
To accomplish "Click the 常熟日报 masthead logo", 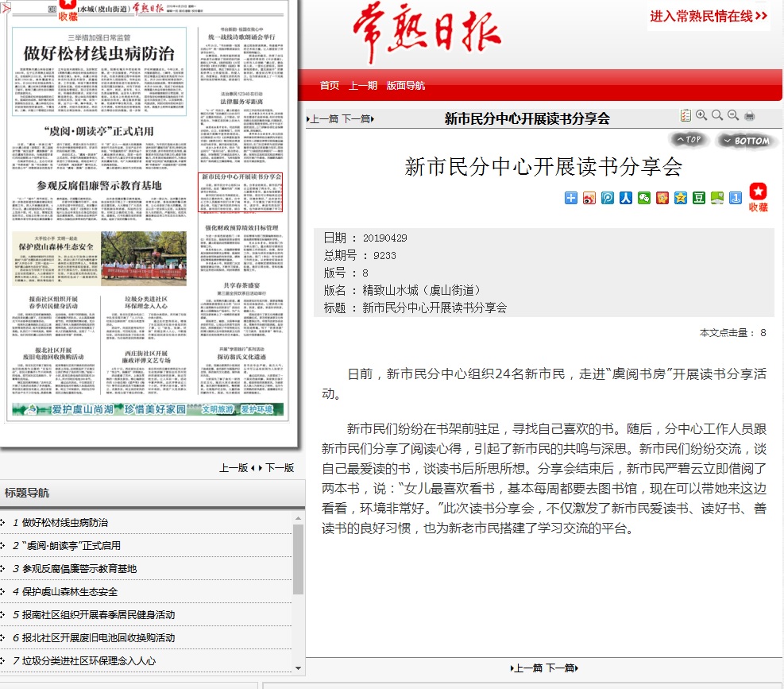I will pos(427,33).
